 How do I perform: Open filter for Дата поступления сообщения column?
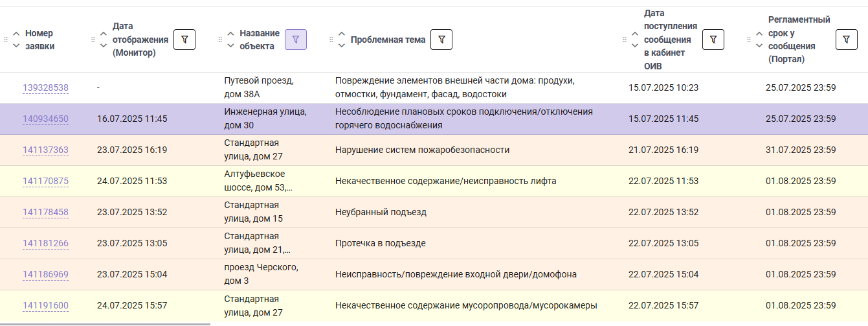click(x=713, y=40)
